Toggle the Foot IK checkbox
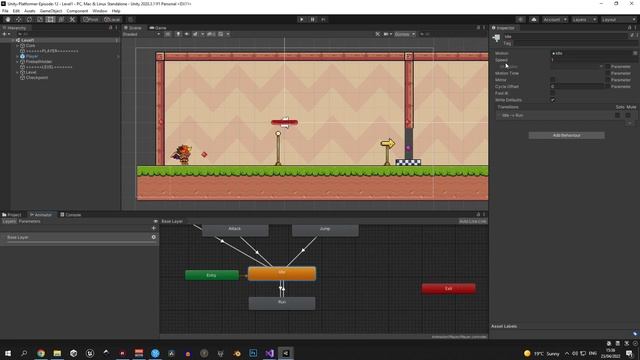Image resolution: width=640 pixels, height=360 pixels. coord(553,93)
